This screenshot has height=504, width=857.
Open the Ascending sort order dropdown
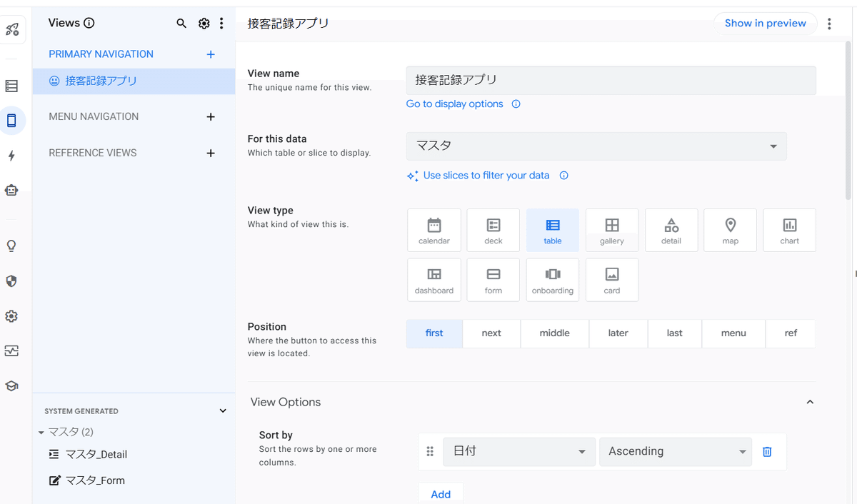(x=676, y=451)
